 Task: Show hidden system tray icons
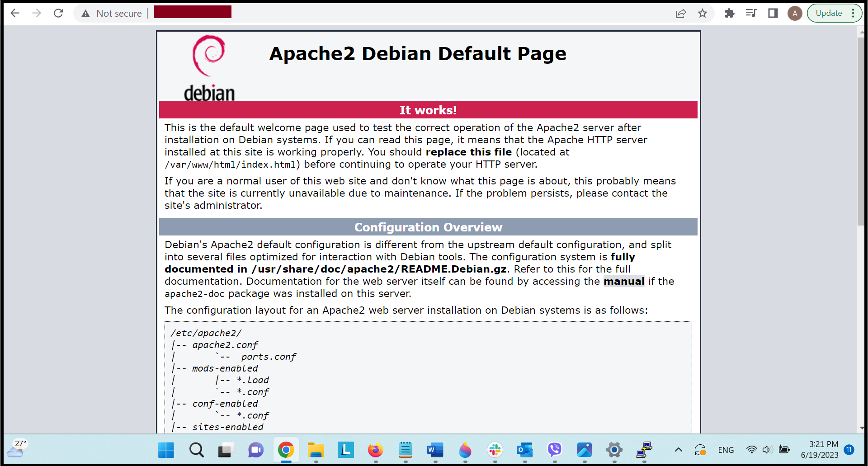[679, 450]
